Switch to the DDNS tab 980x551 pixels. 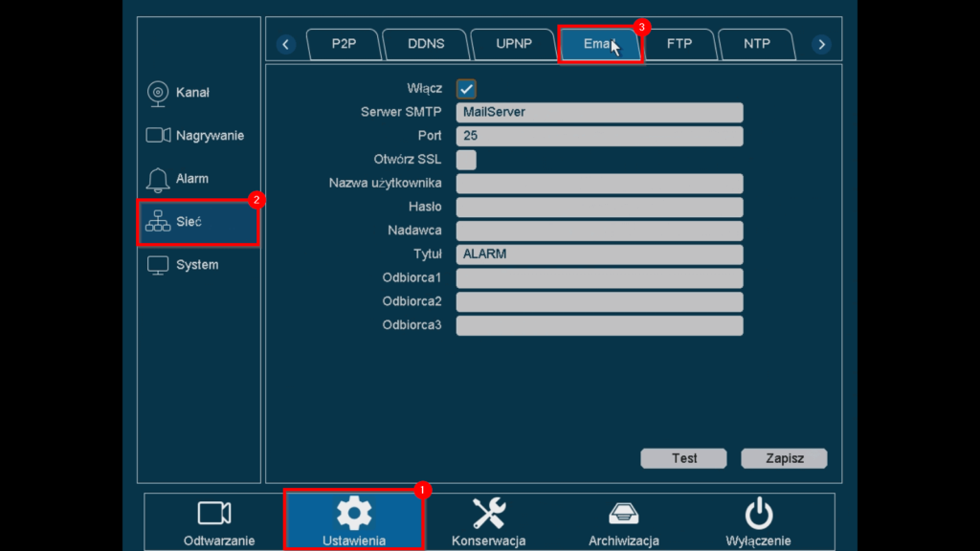coord(426,44)
